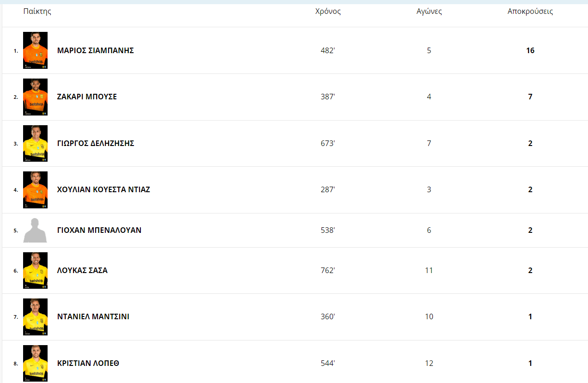Click Ντάνιελ Μαντσίνι player photo
This screenshot has width=588, height=383.
click(x=35, y=316)
